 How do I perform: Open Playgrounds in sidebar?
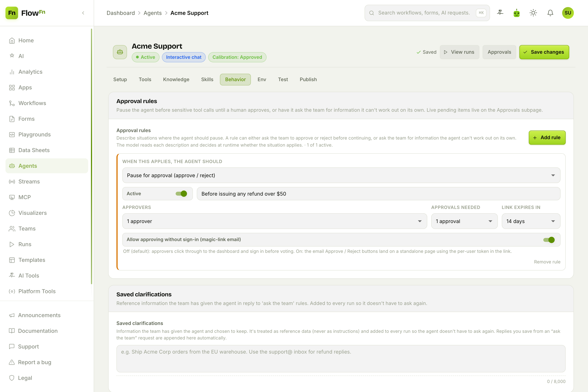click(x=47, y=134)
